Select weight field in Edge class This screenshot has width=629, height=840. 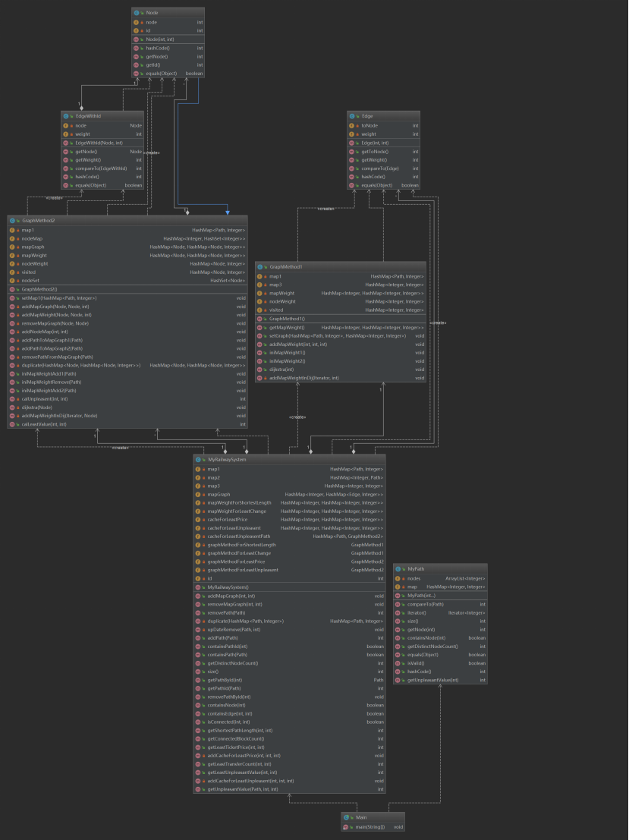click(x=384, y=134)
